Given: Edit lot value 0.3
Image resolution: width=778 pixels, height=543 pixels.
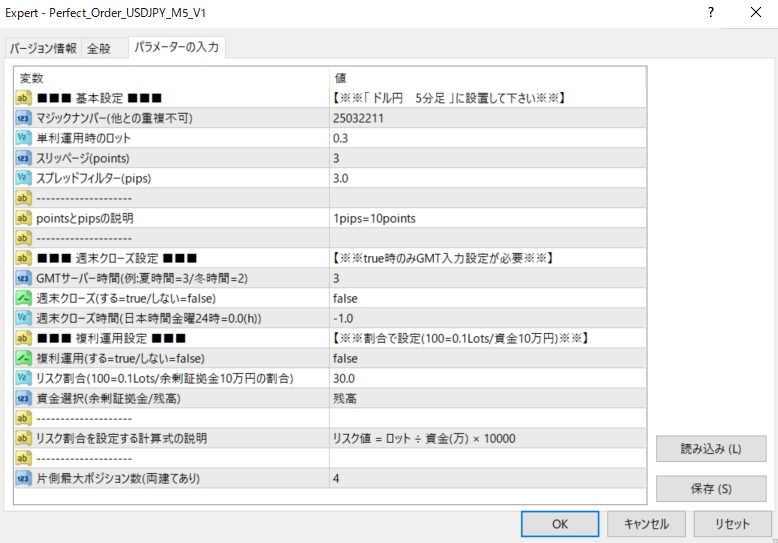Looking at the screenshot, I should (488, 138).
